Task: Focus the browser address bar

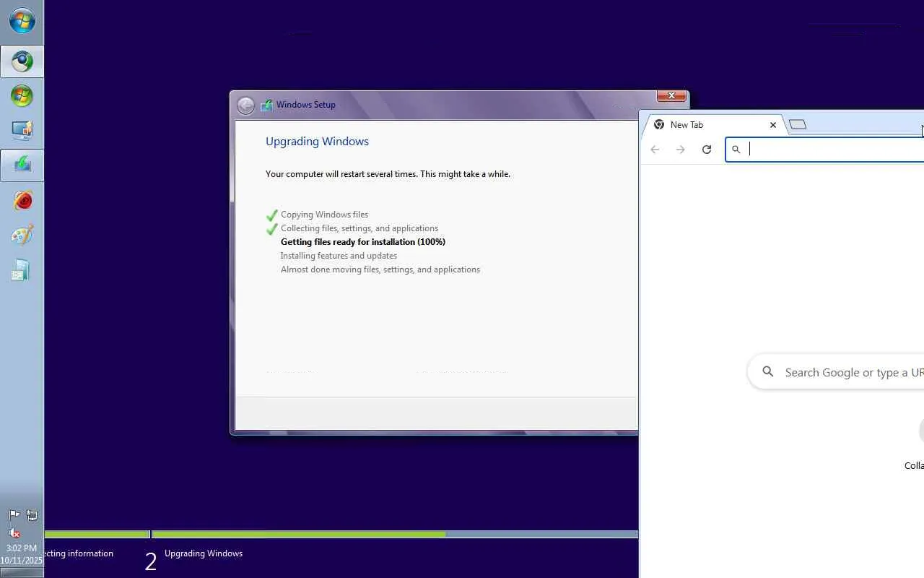Action: pyautogui.click(x=825, y=150)
